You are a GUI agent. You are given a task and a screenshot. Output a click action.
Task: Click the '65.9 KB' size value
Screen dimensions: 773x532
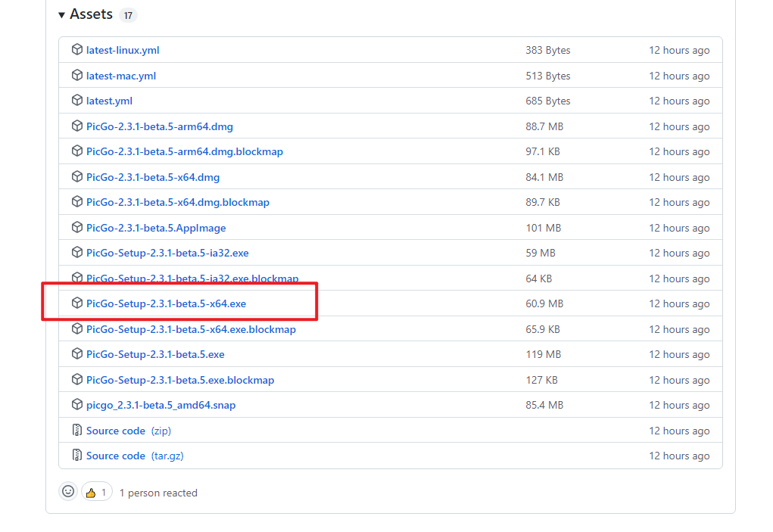tap(543, 329)
